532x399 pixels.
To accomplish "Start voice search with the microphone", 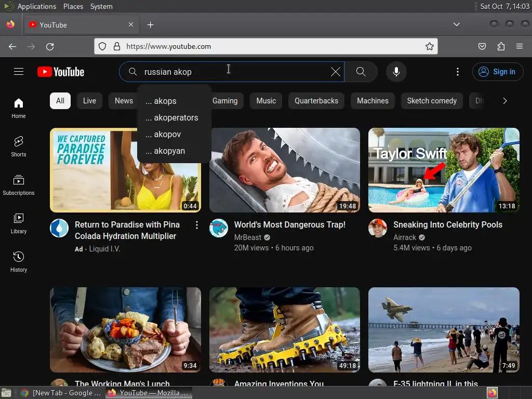I will (x=396, y=72).
